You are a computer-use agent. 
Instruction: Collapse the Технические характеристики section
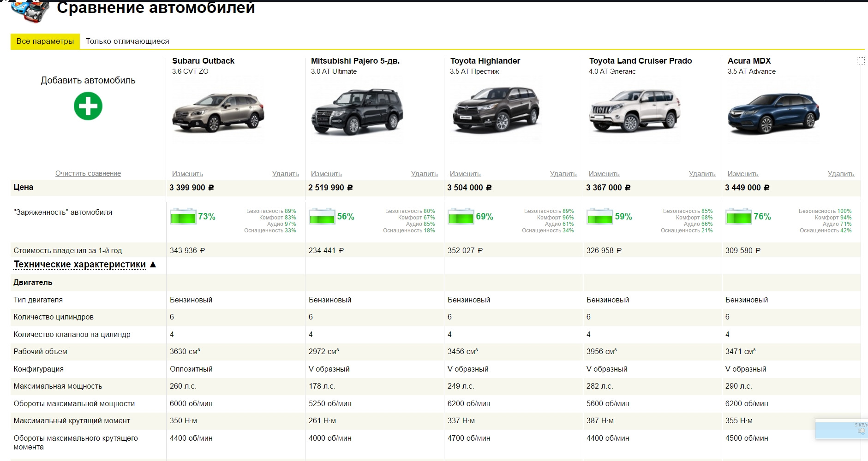coord(85,265)
